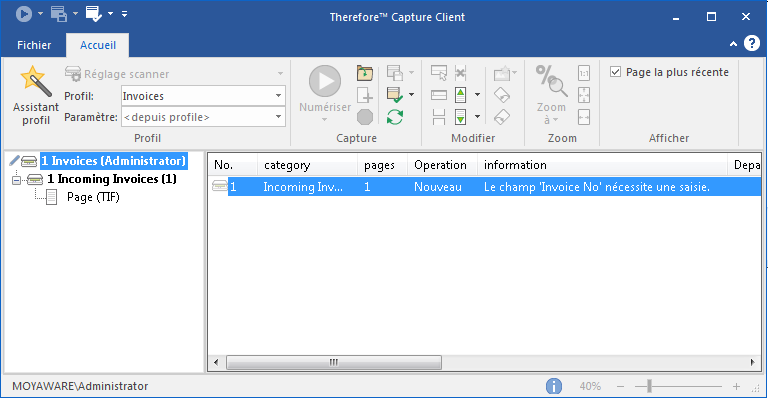Open dropdown beside the batch checkmark icon
This screenshot has height=399, width=768.
[411, 94]
